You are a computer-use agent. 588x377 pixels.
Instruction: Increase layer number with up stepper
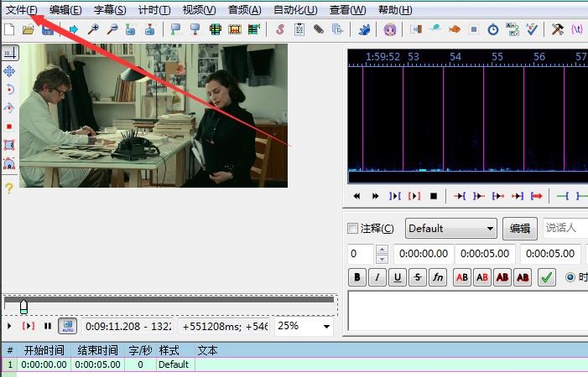pyautogui.click(x=382, y=249)
